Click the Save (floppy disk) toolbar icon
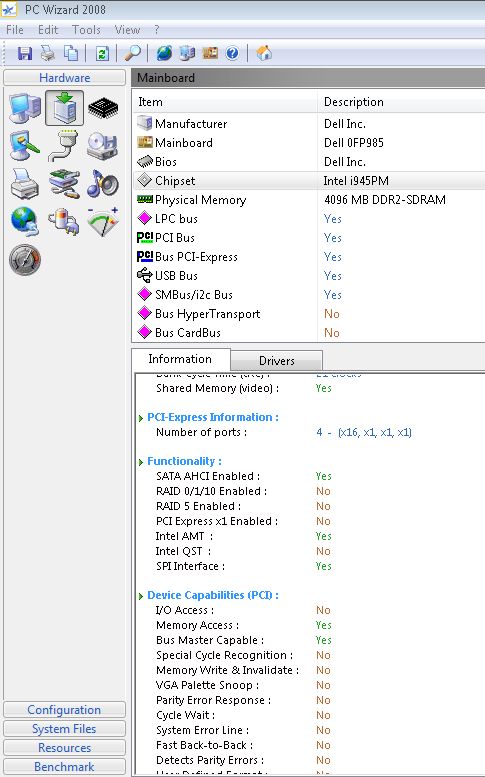The height and width of the screenshot is (777, 485). tap(24, 53)
